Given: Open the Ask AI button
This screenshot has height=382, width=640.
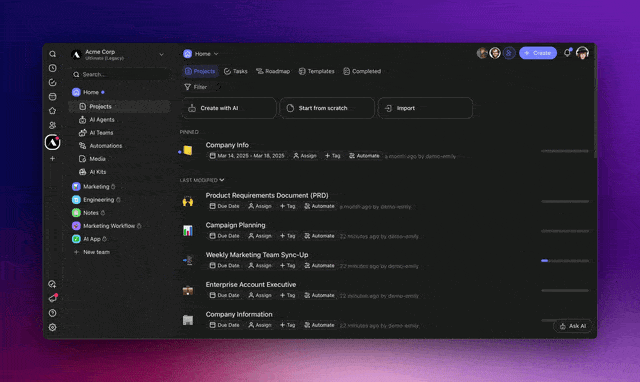Looking at the screenshot, I should click(x=573, y=326).
